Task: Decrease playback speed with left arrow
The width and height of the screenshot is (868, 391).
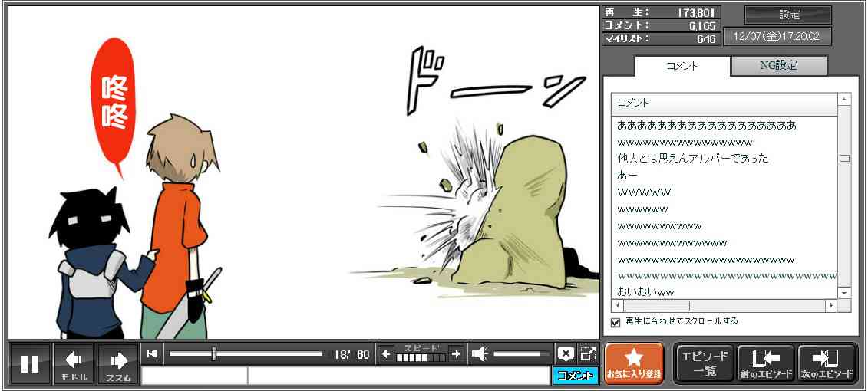Action: 386,353
